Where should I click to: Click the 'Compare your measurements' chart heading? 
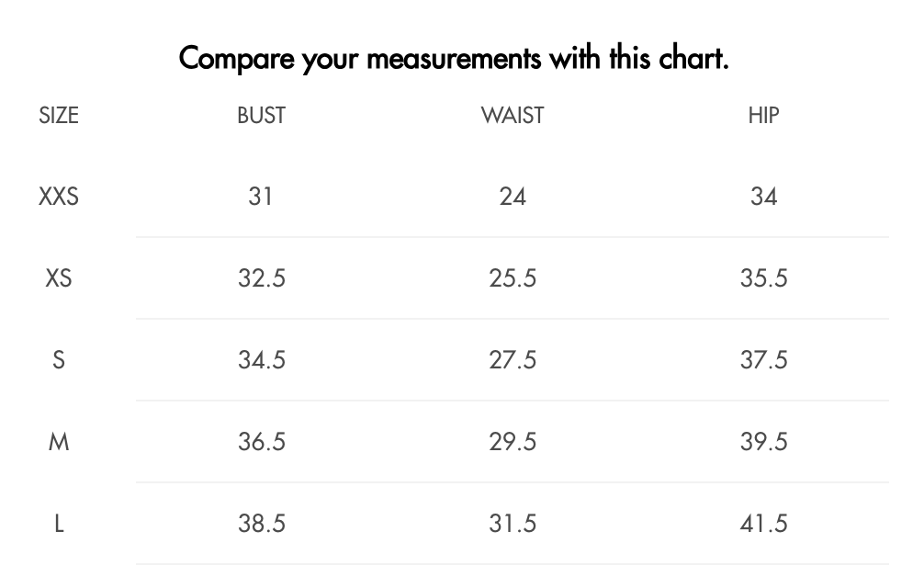tap(454, 58)
